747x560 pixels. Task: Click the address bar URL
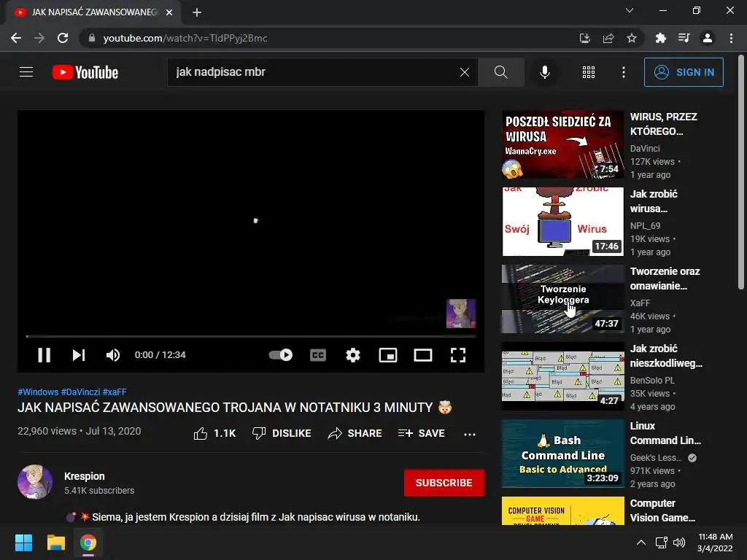pyautogui.click(x=185, y=38)
